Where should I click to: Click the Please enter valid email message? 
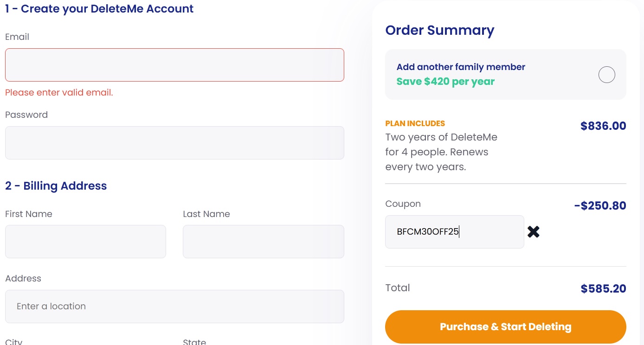58,92
